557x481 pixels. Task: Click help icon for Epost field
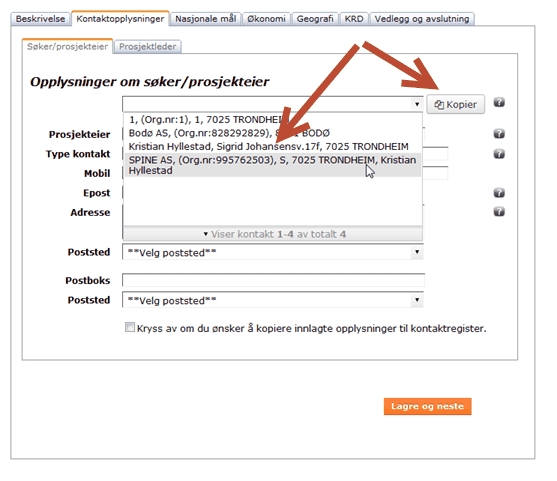click(499, 193)
